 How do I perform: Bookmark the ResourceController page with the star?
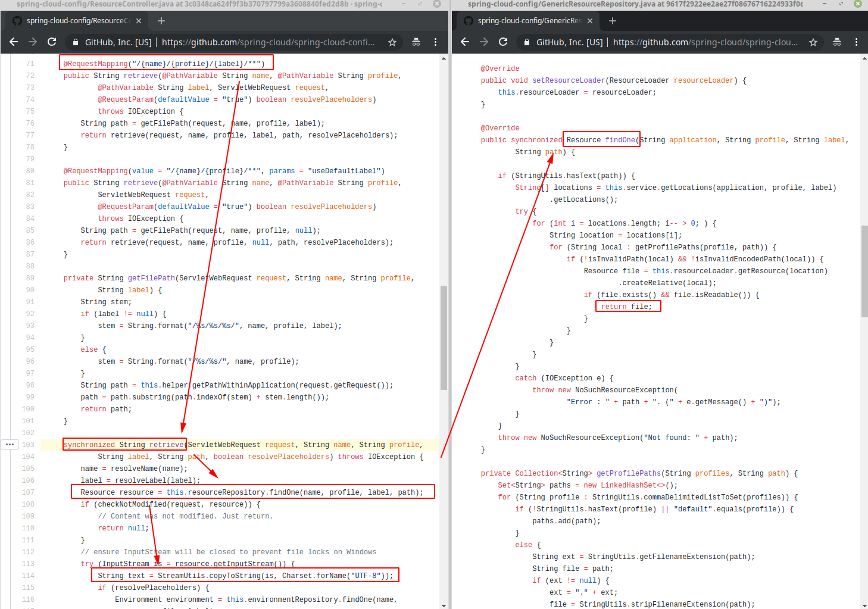tap(392, 42)
